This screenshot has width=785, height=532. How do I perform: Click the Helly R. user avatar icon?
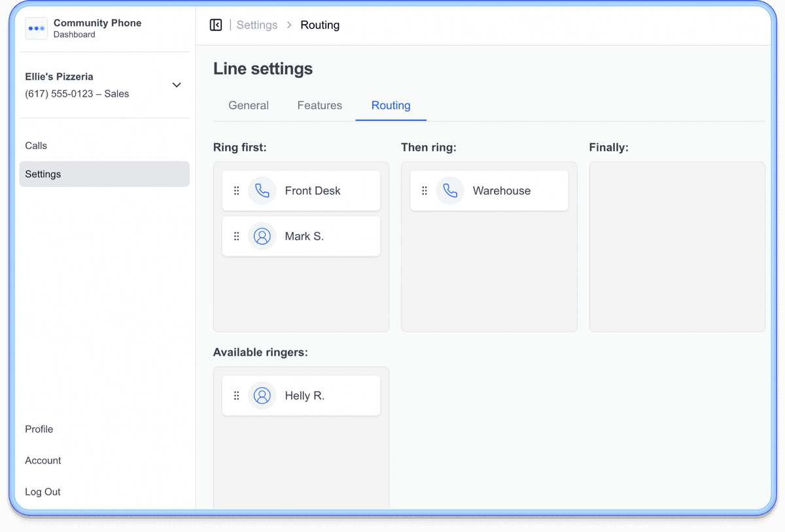tap(262, 395)
